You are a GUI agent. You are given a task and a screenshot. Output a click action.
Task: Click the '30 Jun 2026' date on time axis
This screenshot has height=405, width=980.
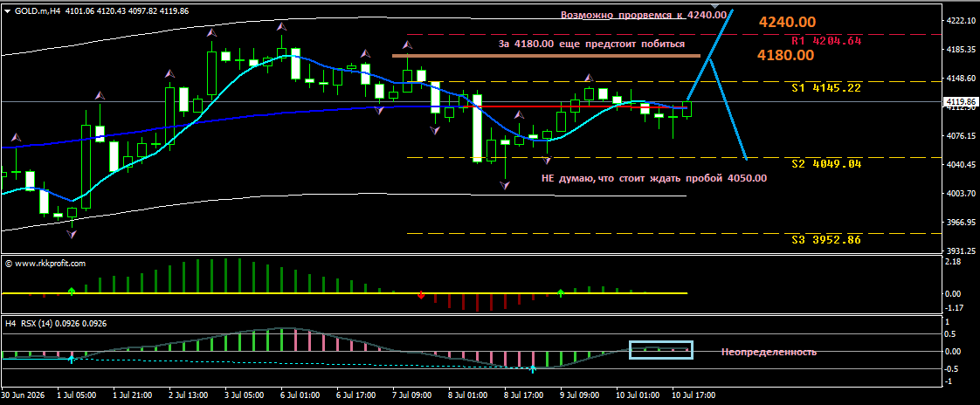[21, 395]
